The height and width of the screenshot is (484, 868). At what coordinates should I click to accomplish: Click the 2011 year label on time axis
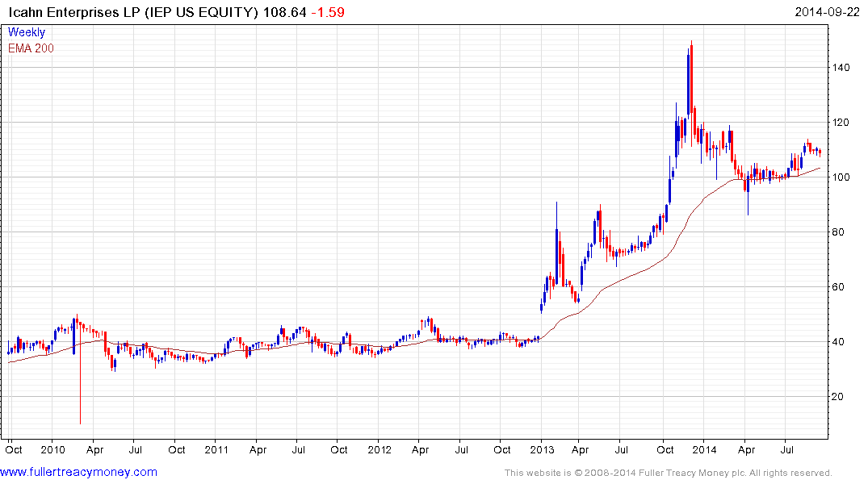click(216, 449)
